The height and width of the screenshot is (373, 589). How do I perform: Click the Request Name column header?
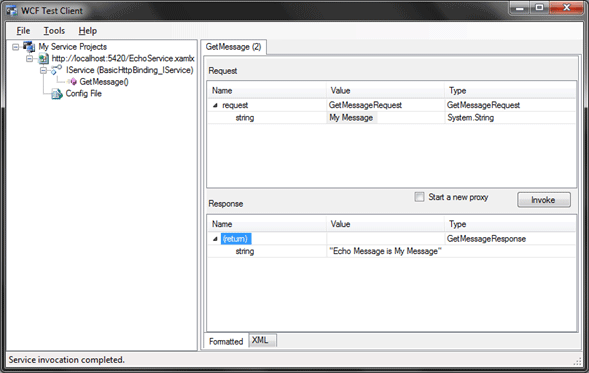click(x=267, y=91)
